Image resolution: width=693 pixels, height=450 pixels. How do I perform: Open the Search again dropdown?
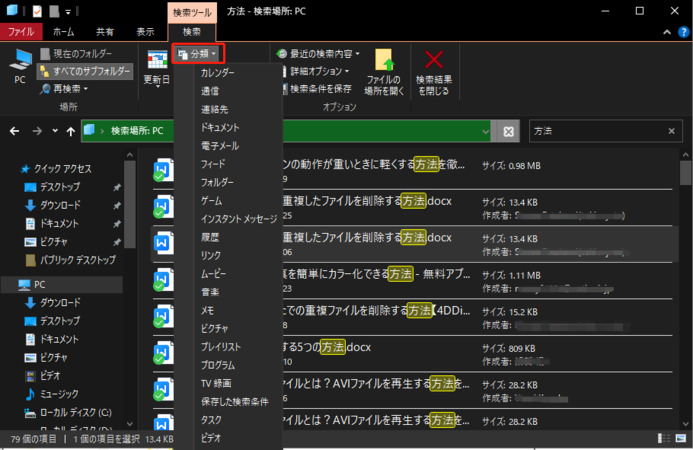[64, 89]
